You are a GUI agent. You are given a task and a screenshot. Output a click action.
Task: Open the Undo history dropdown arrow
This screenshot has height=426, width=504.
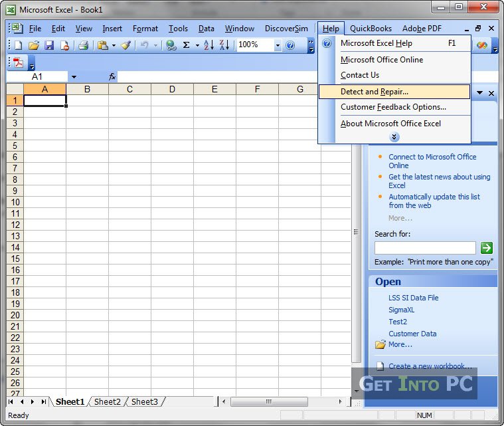[x=155, y=45]
